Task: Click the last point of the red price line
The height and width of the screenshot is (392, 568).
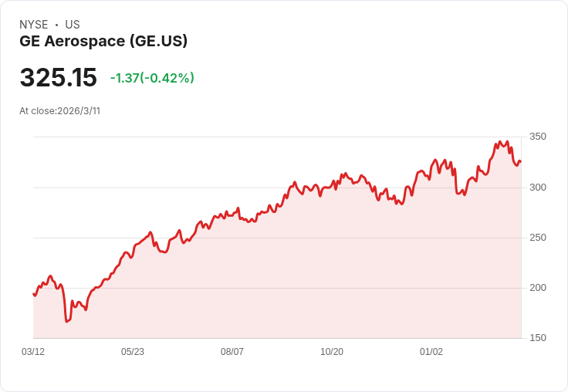Action: pyautogui.click(x=521, y=161)
